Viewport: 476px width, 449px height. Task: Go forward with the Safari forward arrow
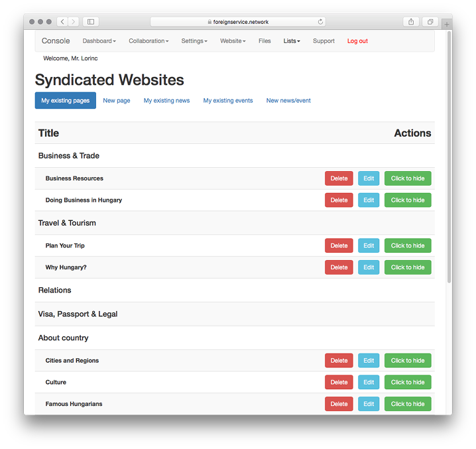tap(74, 22)
